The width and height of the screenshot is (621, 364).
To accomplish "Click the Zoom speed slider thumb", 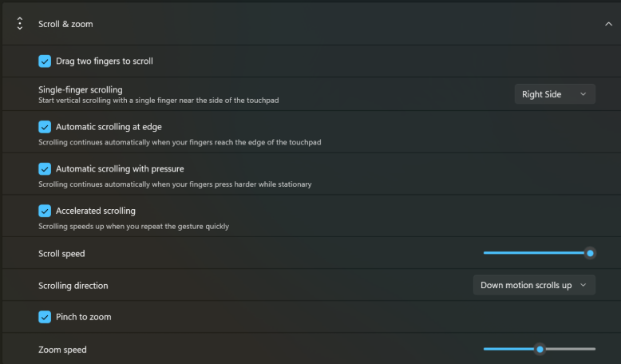I will 540,350.
